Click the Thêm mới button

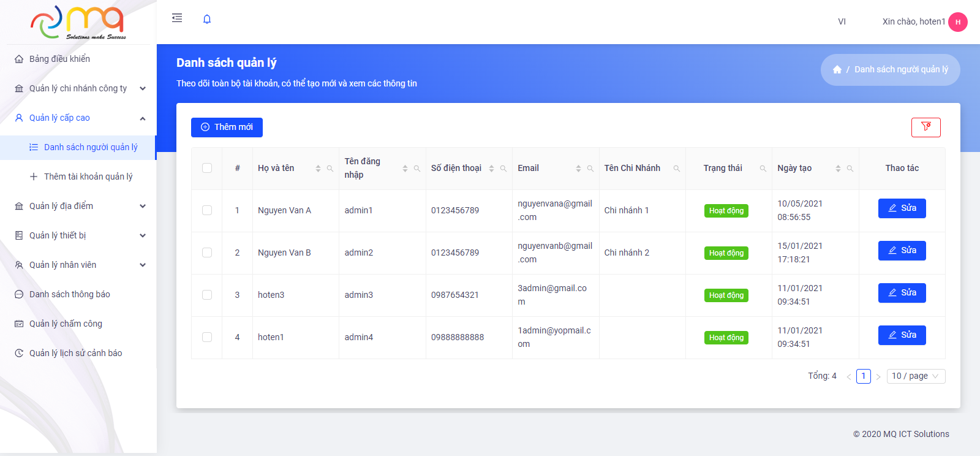coord(227,127)
